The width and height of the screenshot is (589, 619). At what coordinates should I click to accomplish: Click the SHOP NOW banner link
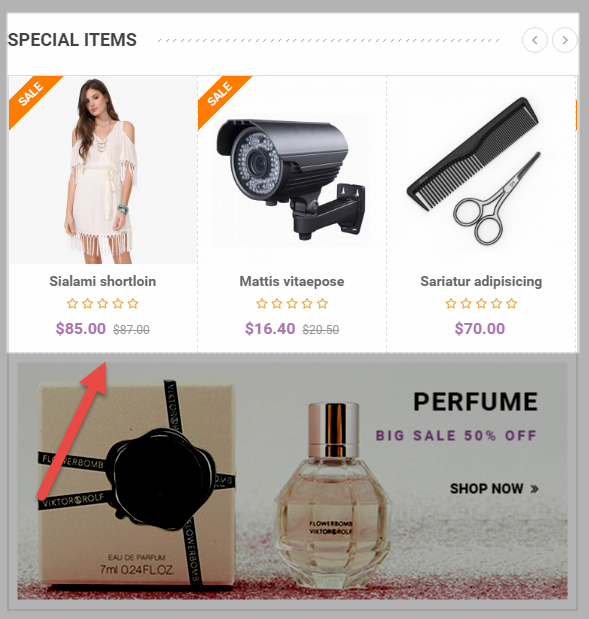point(494,489)
